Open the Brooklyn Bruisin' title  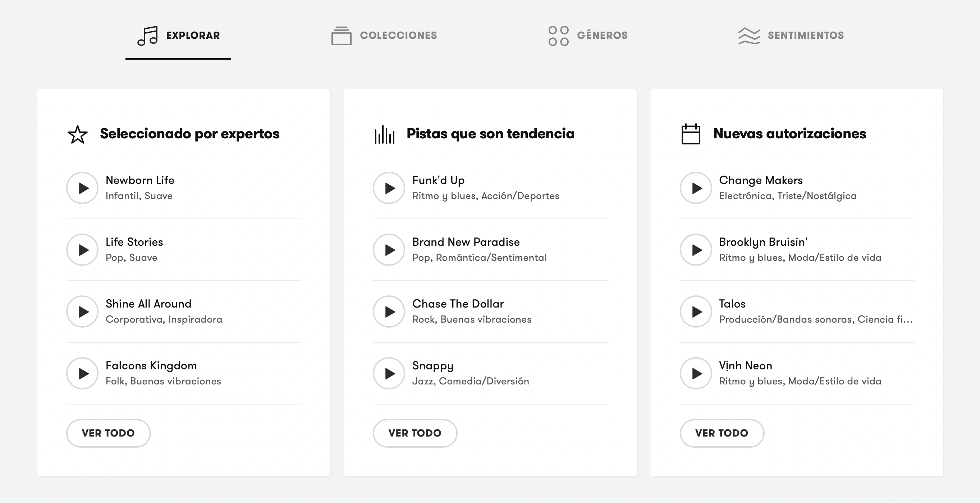pyautogui.click(x=763, y=242)
